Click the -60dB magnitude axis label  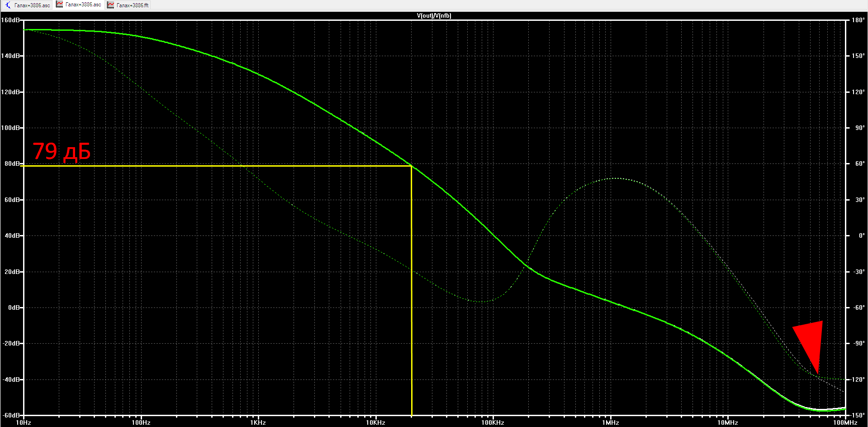(x=11, y=415)
